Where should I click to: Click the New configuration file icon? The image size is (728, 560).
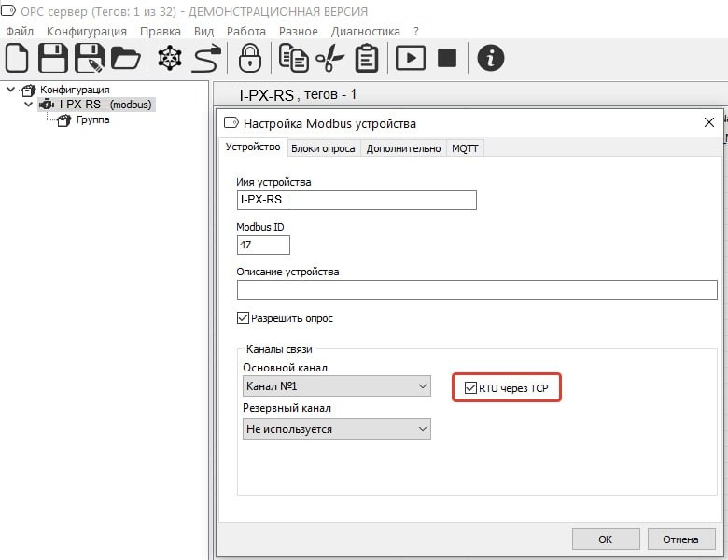tap(18, 58)
